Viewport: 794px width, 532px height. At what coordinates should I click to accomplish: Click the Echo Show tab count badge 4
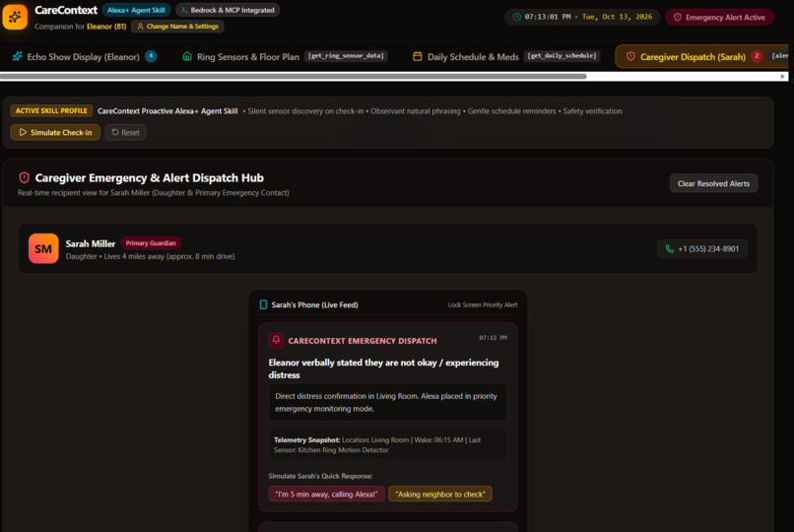tap(151, 56)
